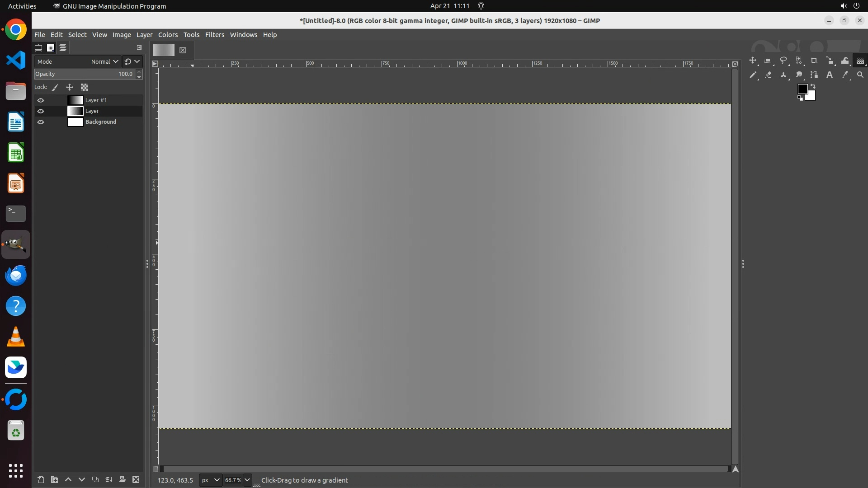Viewport: 868px width, 488px height.
Task: Open the layer Mode dropdown
Action: pyautogui.click(x=104, y=61)
